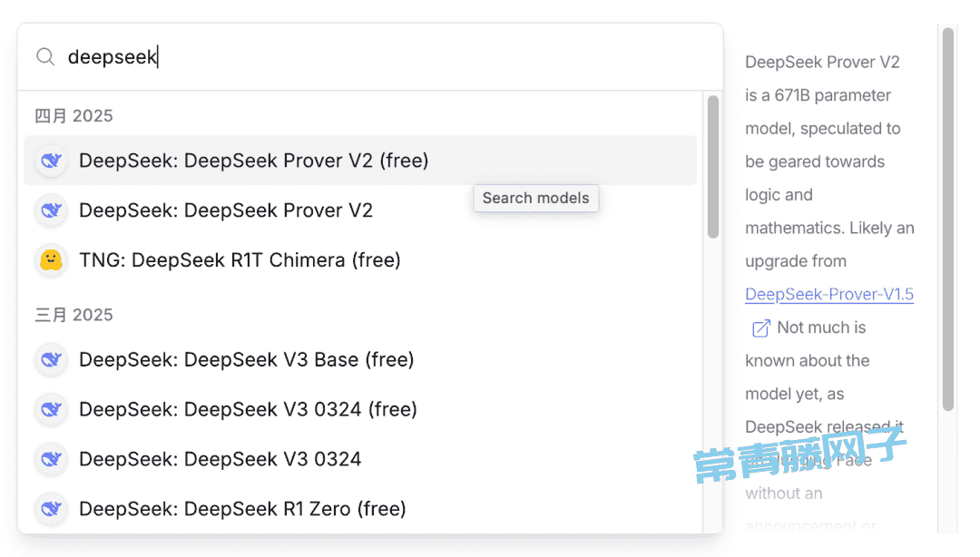Click the external link icon before 'Not much is'
Image resolution: width=980 pixels, height=557 pixels.
[x=760, y=328]
